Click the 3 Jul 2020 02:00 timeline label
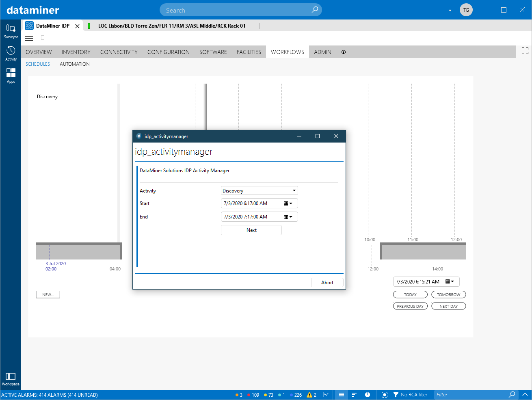The height and width of the screenshot is (400, 532). [56, 266]
